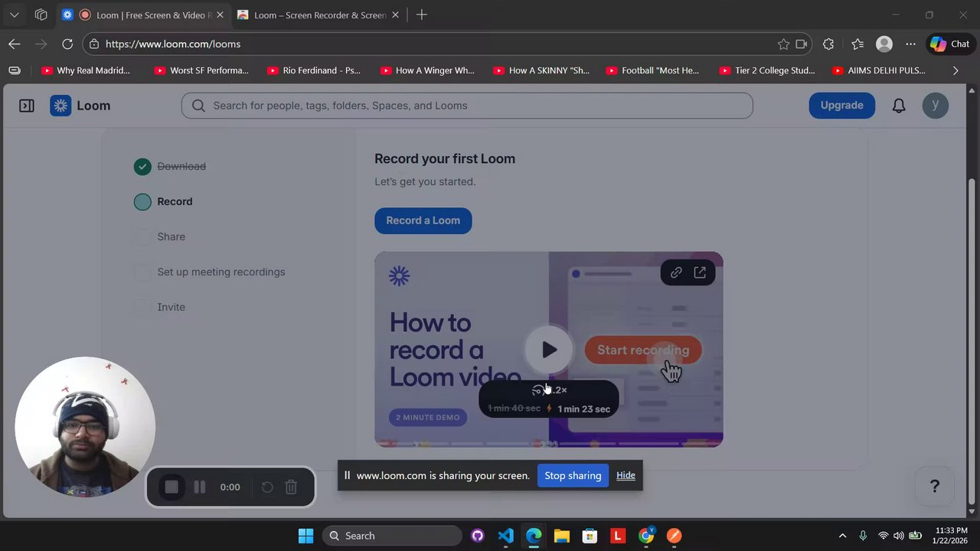
Task: Open Tier 2 College Stud bookmark
Action: coord(767,70)
